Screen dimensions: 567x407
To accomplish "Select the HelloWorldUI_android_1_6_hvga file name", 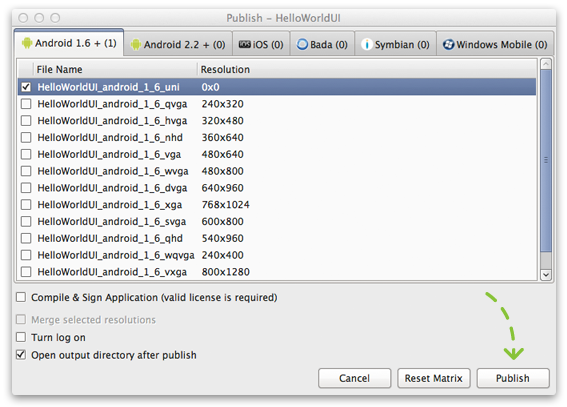I will coord(112,121).
